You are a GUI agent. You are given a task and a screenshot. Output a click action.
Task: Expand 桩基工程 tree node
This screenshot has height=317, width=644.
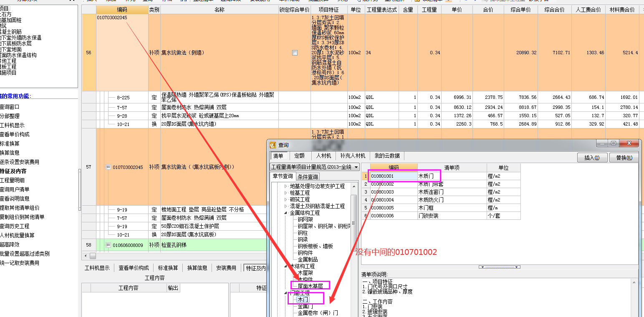tap(285, 193)
